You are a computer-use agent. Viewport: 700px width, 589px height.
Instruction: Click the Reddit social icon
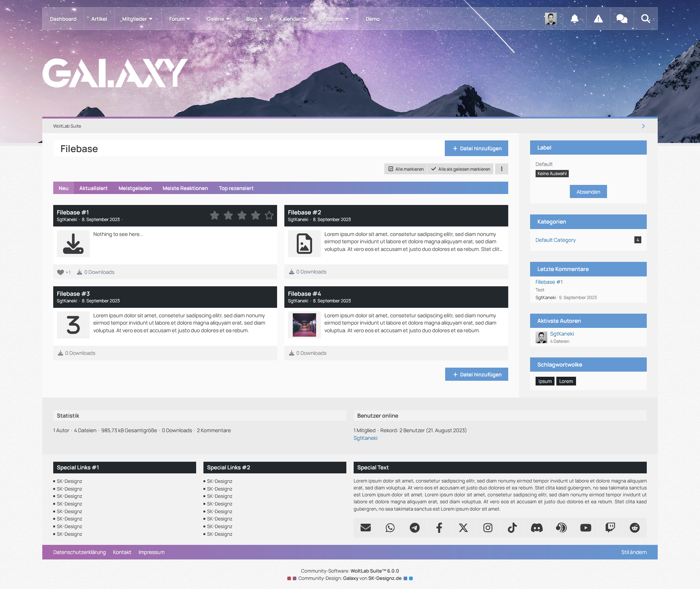[x=634, y=528]
